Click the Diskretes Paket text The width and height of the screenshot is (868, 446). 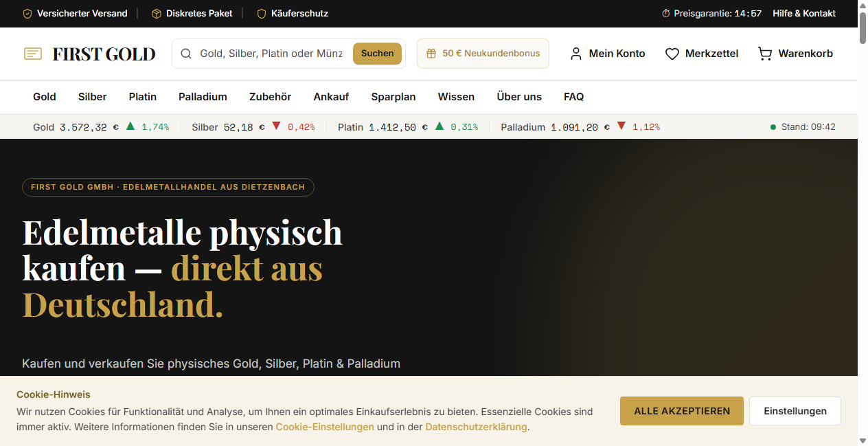(x=199, y=14)
